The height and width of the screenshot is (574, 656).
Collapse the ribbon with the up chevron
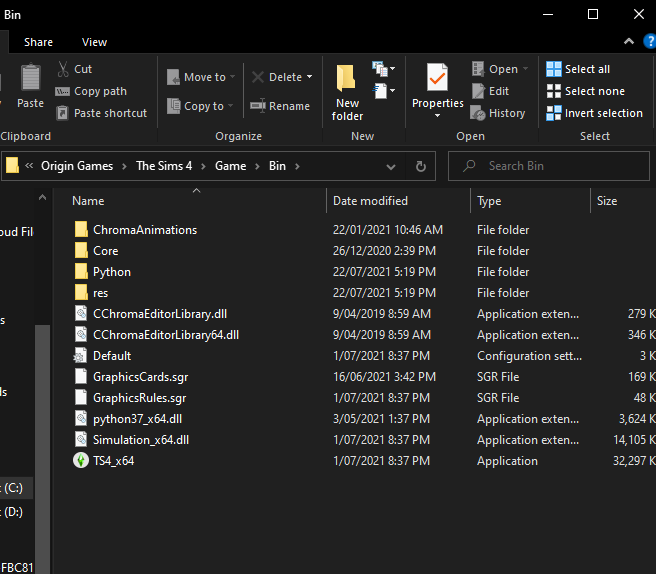629,41
